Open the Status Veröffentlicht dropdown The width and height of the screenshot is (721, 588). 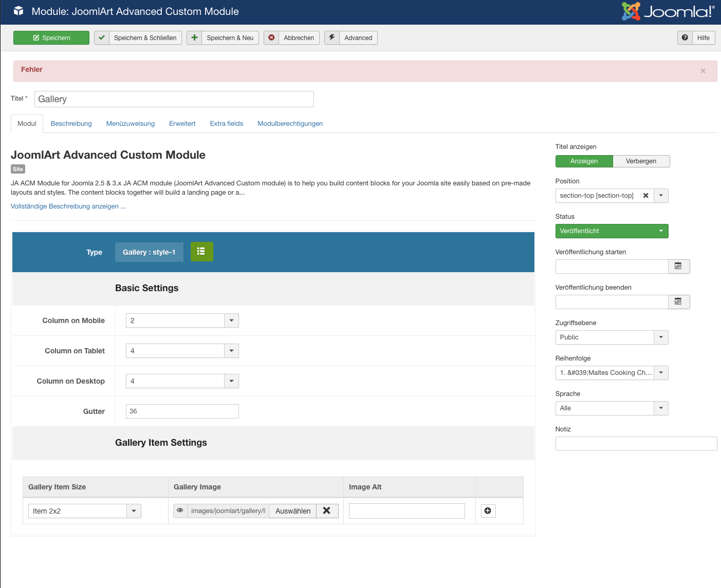(x=612, y=231)
